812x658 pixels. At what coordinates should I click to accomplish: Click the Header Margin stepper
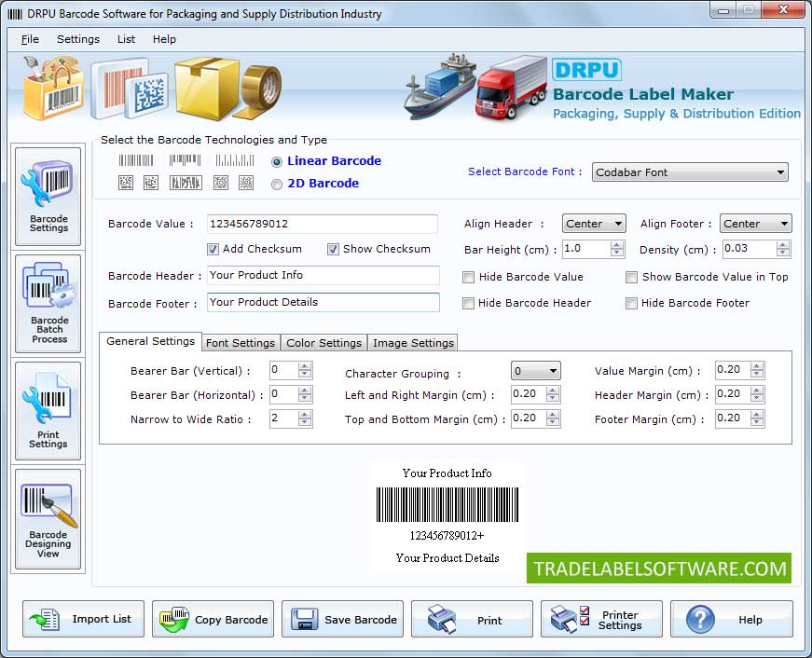click(757, 394)
